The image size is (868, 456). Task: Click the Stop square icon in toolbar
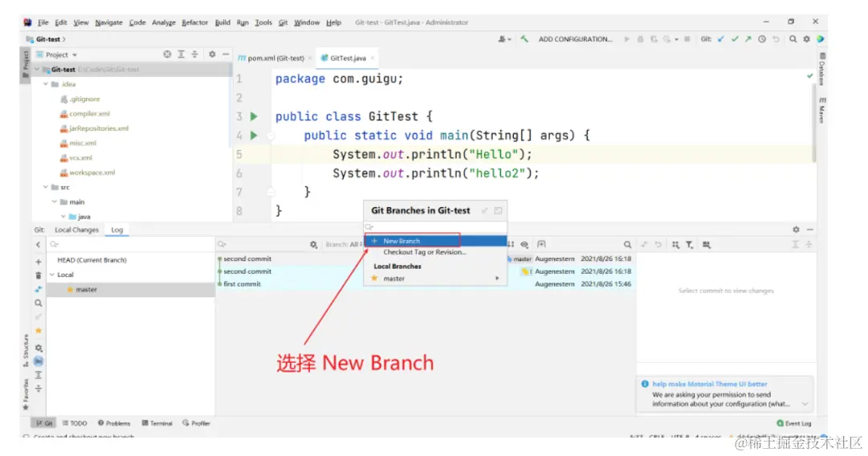click(687, 39)
